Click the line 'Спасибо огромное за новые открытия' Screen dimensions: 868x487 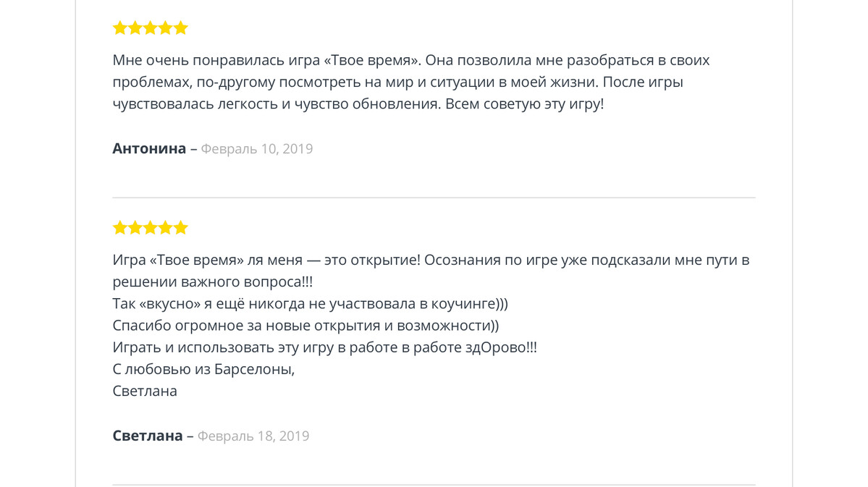tap(306, 326)
